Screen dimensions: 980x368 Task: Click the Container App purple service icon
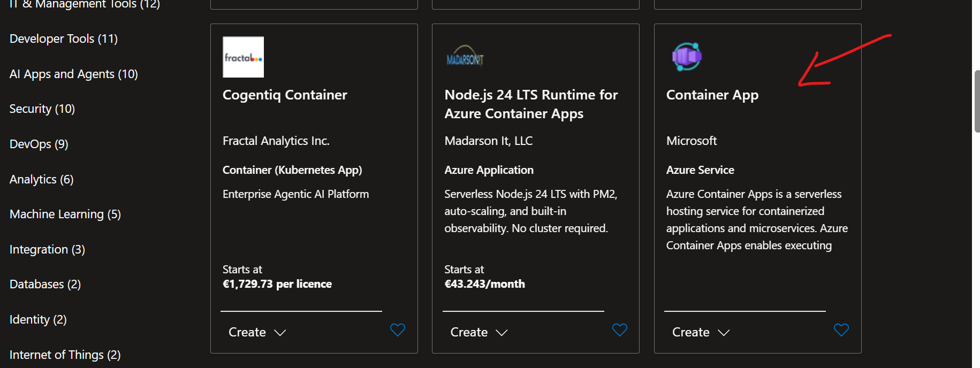tap(687, 57)
